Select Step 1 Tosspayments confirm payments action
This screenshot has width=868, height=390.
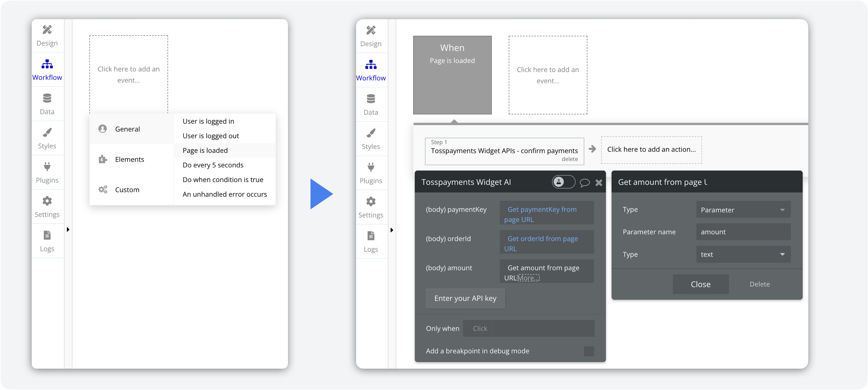[x=504, y=151]
